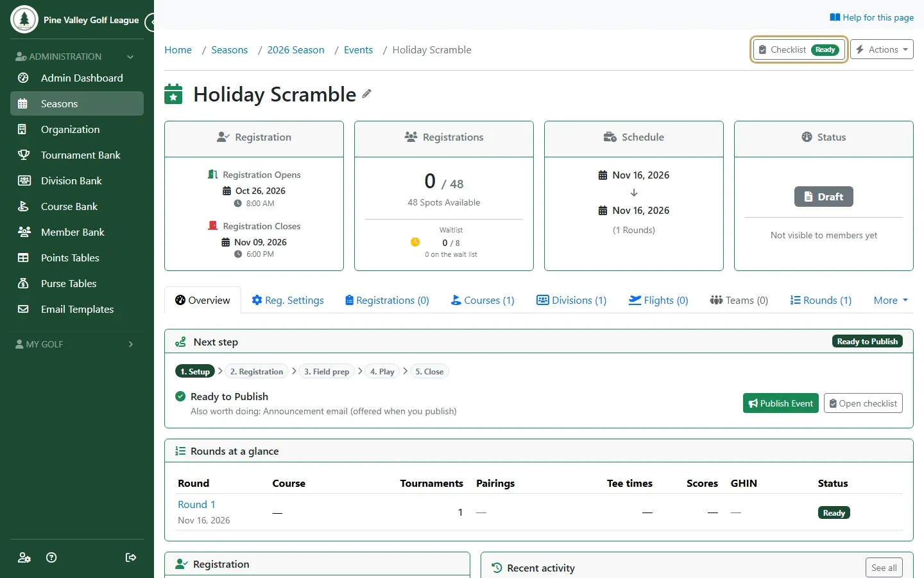Click the Publish Event button
Screen dimensions: 924x578
781,403
